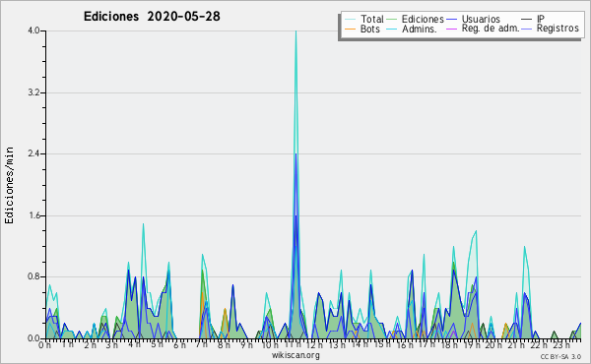Viewport: 591px width, 364px height.
Task: Click the 'CC BY-SA 3.0' license text
Action: pos(560,356)
